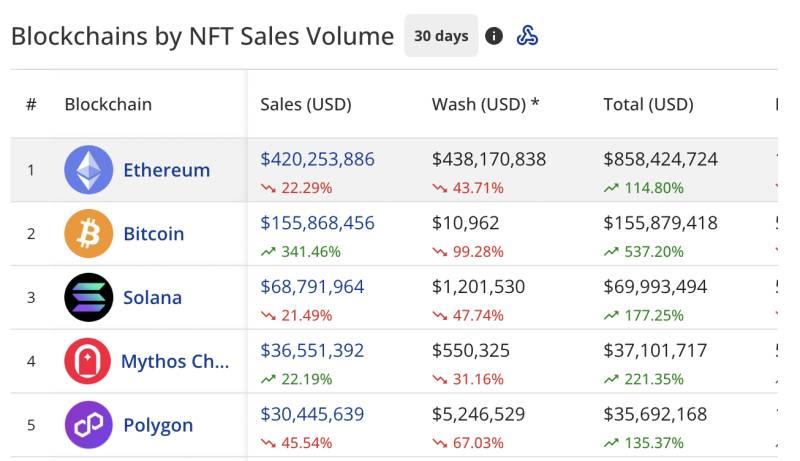Click the 99.28% wash change for Bitcoin
Viewport: 800px width, 461px height.
click(x=468, y=251)
